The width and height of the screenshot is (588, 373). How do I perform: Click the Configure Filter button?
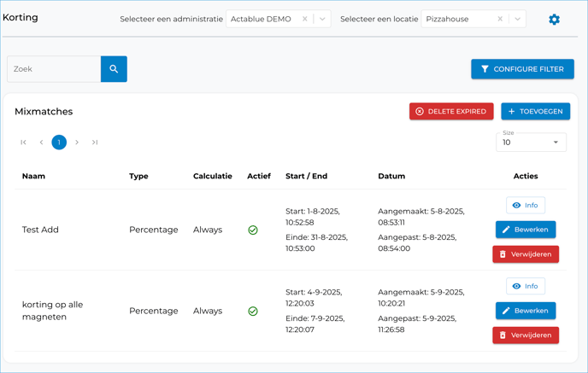(x=522, y=69)
